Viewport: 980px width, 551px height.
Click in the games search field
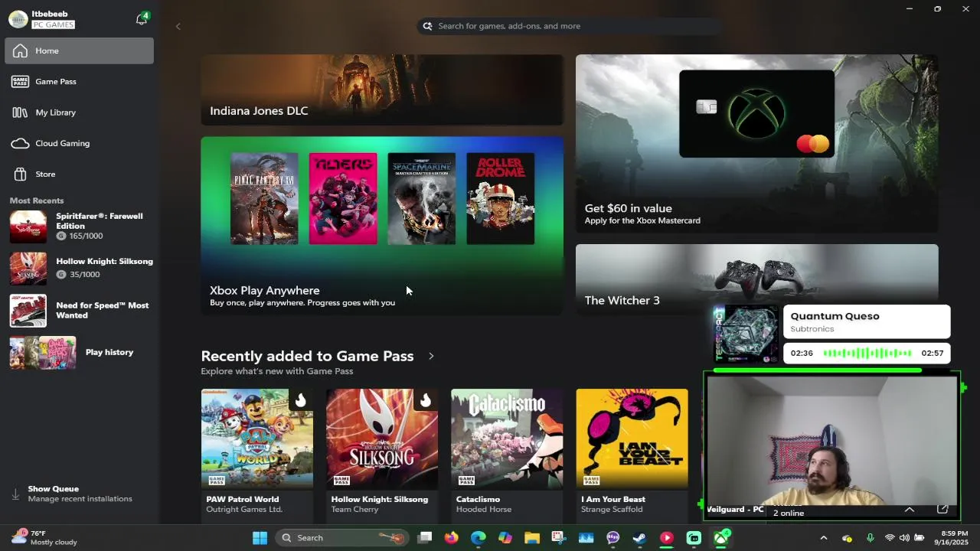(570, 26)
